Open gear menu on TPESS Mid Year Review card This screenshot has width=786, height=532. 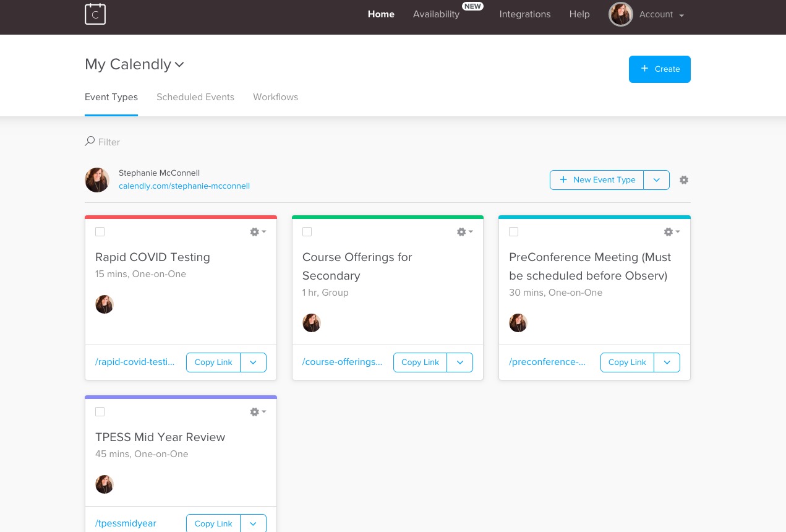coord(258,412)
